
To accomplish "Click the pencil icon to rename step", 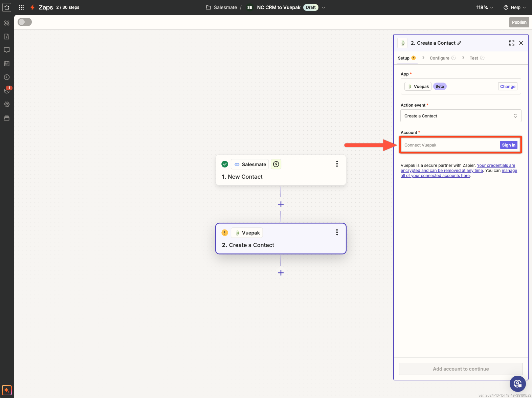I will [459, 43].
